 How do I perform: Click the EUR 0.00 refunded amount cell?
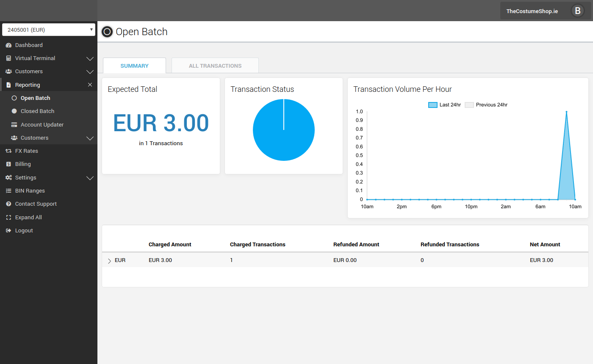345,260
